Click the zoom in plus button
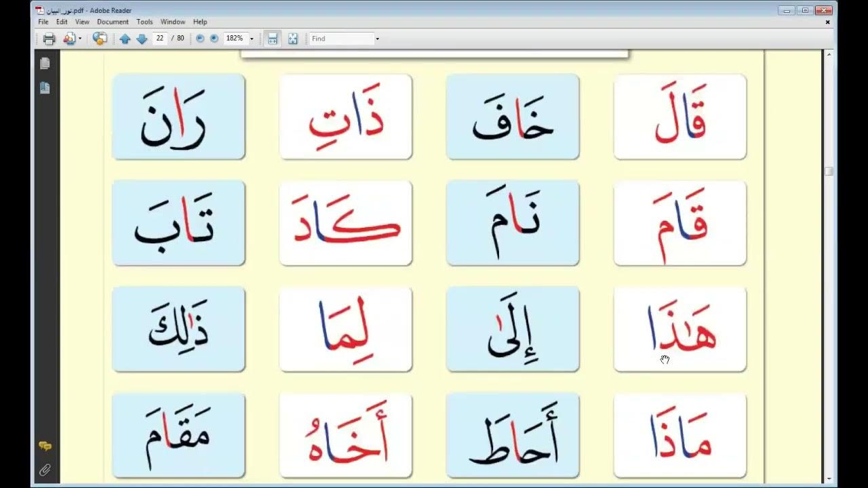This screenshot has width=868, height=488. pos(214,39)
